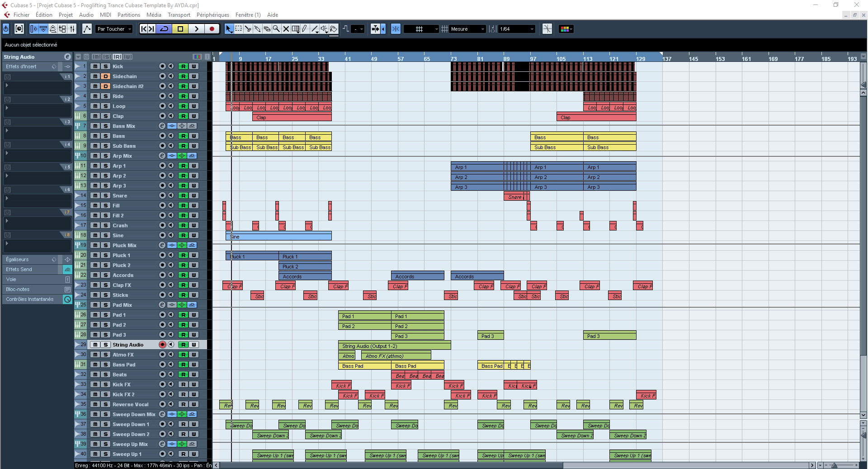
Task: Toggle the Snap on/off button
Action: coord(396,29)
